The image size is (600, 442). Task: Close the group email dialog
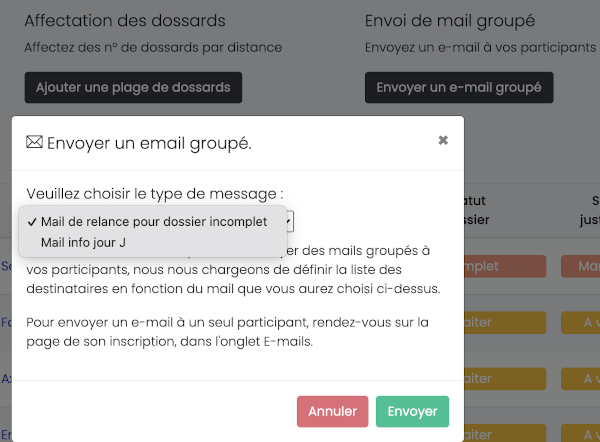443,141
